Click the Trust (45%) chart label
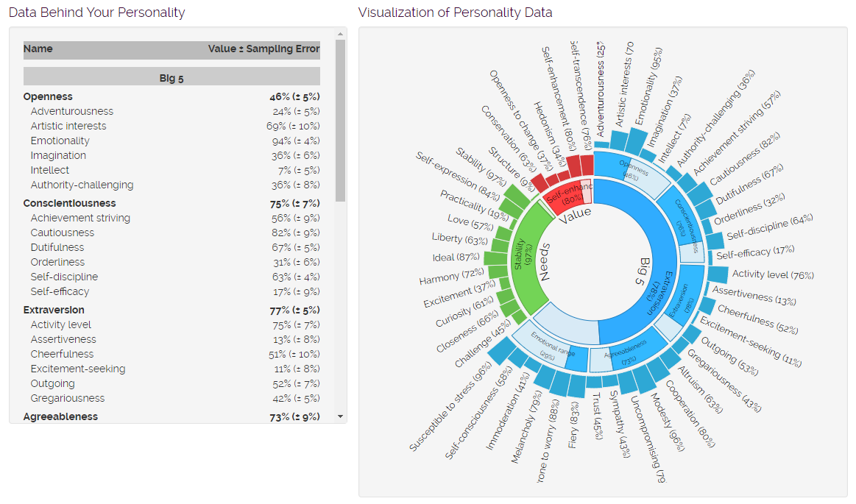856x504 pixels. 598,416
